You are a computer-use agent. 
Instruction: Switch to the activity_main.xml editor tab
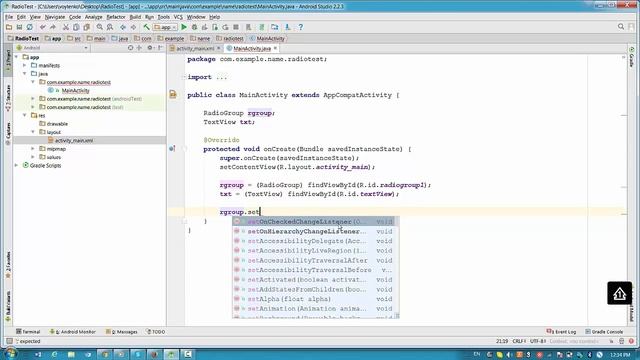tap(195, 48)
